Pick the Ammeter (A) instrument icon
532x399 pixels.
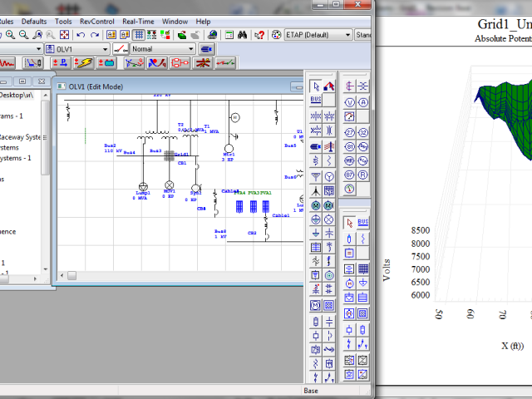click(x=364, y=101)
